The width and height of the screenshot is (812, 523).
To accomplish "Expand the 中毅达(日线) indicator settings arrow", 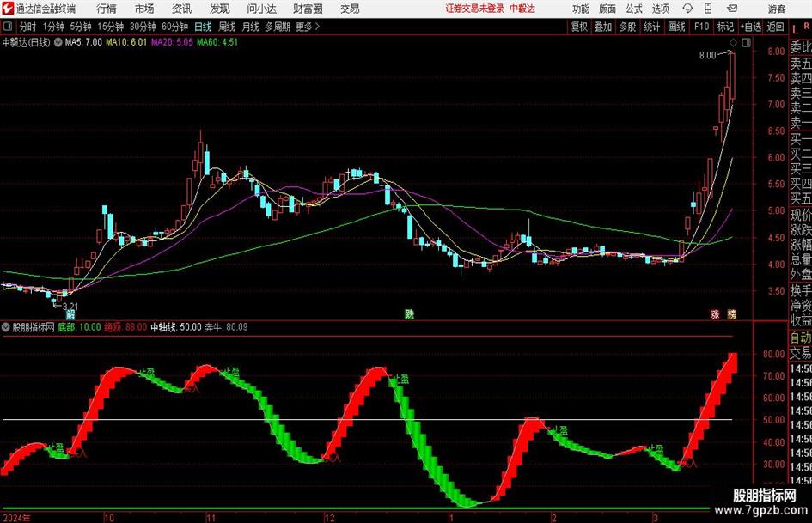I will coord(57,42).
